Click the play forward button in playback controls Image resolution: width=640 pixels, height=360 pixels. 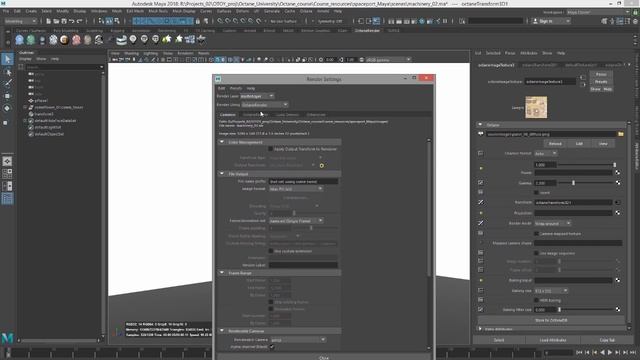pyautogui.click(x=610, y=352)
